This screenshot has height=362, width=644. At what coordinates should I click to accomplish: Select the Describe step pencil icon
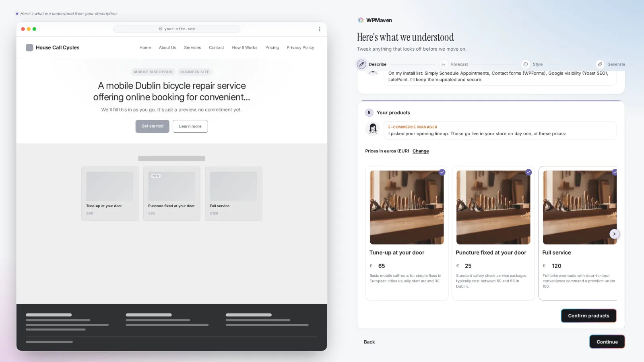pyautogui.click(x=361, y=64)
